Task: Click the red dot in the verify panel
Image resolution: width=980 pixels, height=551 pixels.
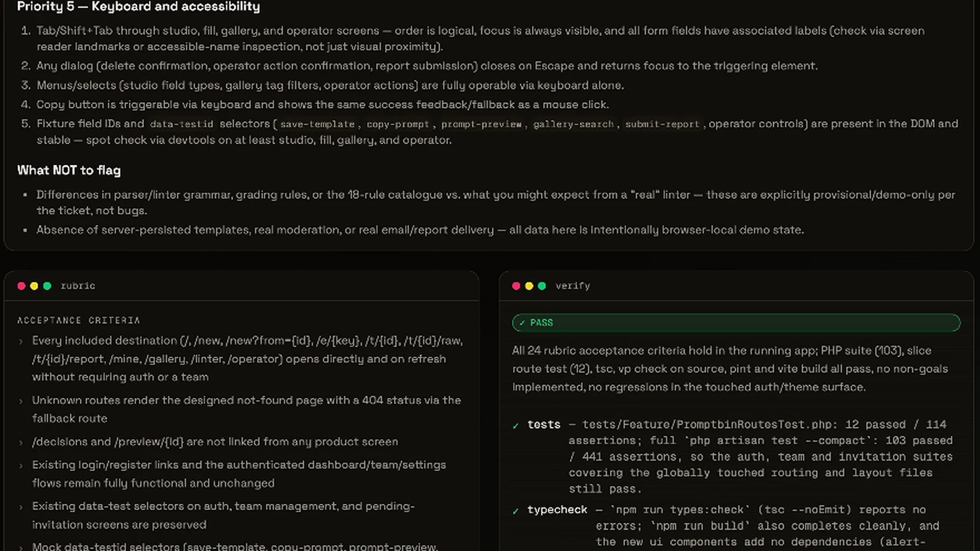Action: coord(516,286)
